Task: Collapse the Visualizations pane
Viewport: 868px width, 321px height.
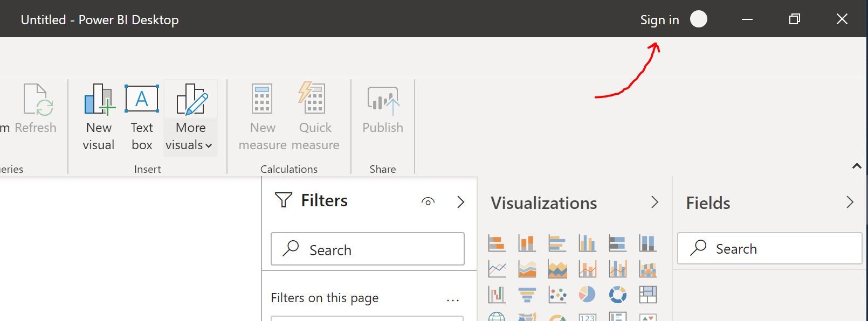Action: click(x=655, y=202)
